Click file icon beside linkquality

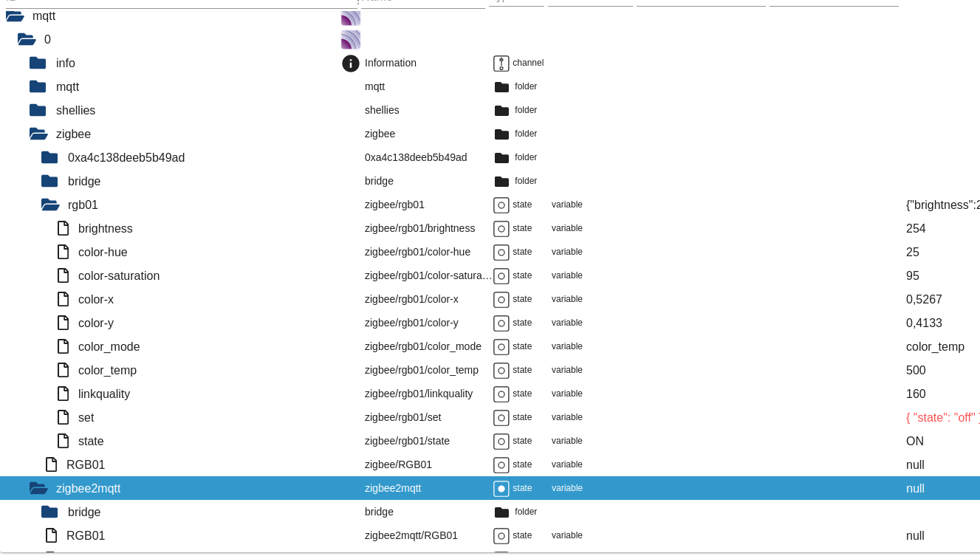point(64,394)
